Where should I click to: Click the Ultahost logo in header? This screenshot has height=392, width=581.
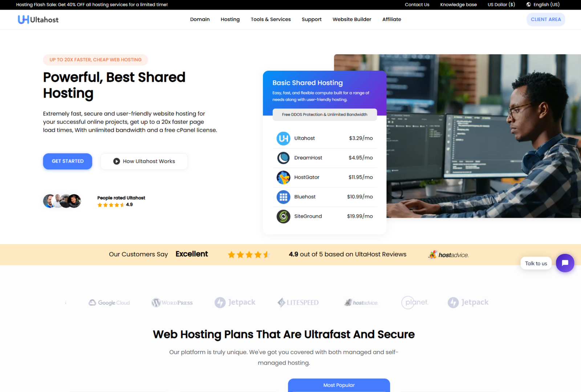pos(38,20)
